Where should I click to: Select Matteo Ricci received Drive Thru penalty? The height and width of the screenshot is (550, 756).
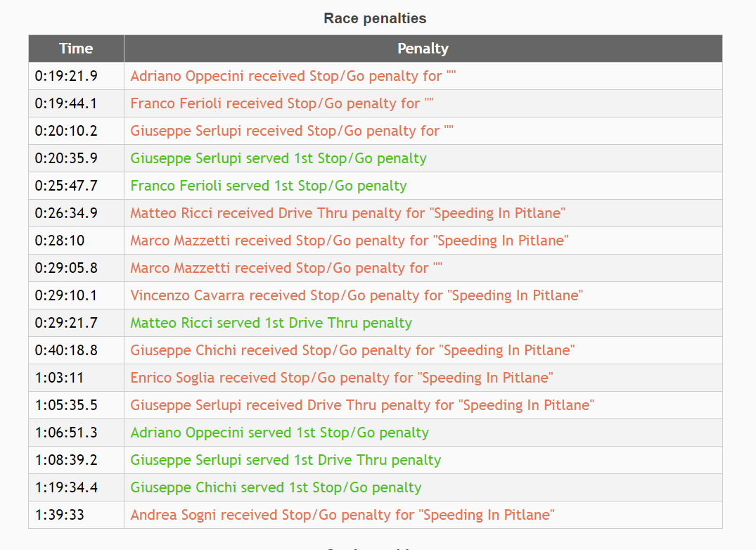click(347, 214)
